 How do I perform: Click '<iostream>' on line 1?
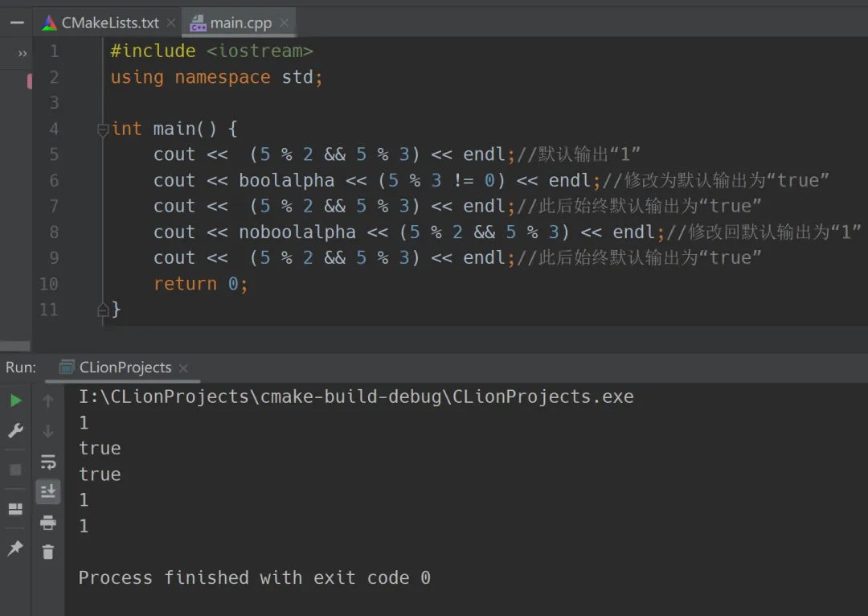(x=260, y=51)
